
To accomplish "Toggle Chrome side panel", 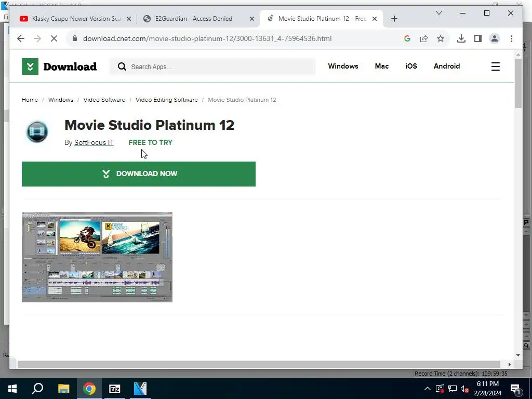I will click(x=478, y=38).
